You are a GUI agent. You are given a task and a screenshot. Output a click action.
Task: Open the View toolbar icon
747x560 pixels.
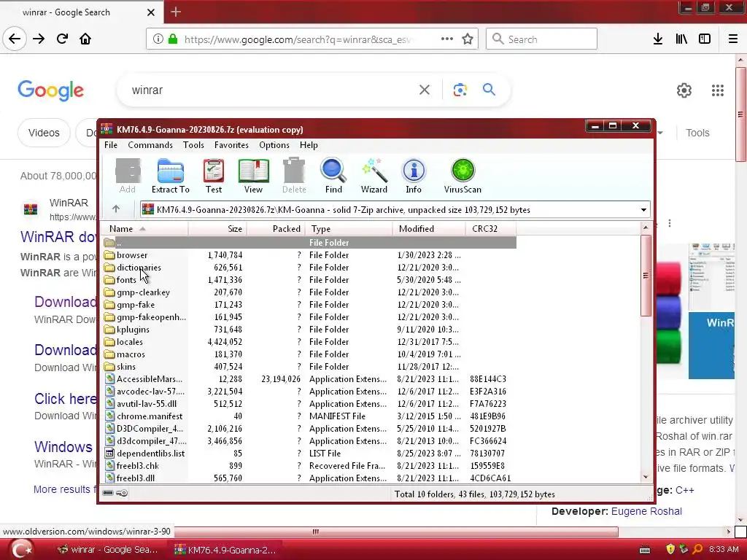pyautogui.click(x=253, y=176)
